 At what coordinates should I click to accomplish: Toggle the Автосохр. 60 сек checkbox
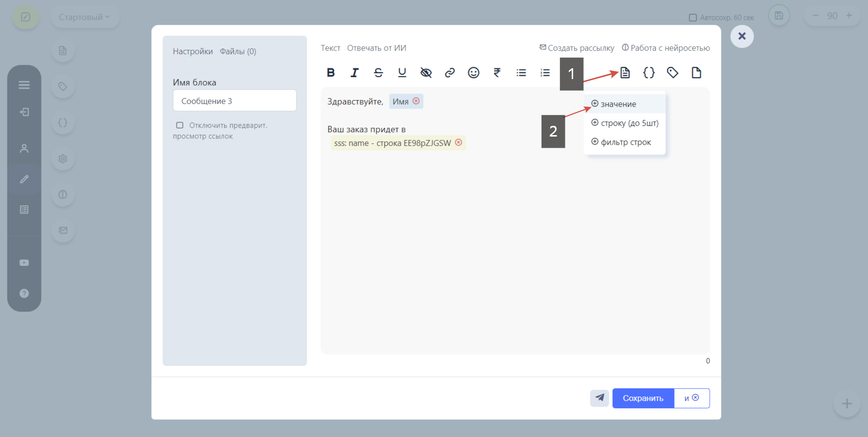click(x=693, y=18)
